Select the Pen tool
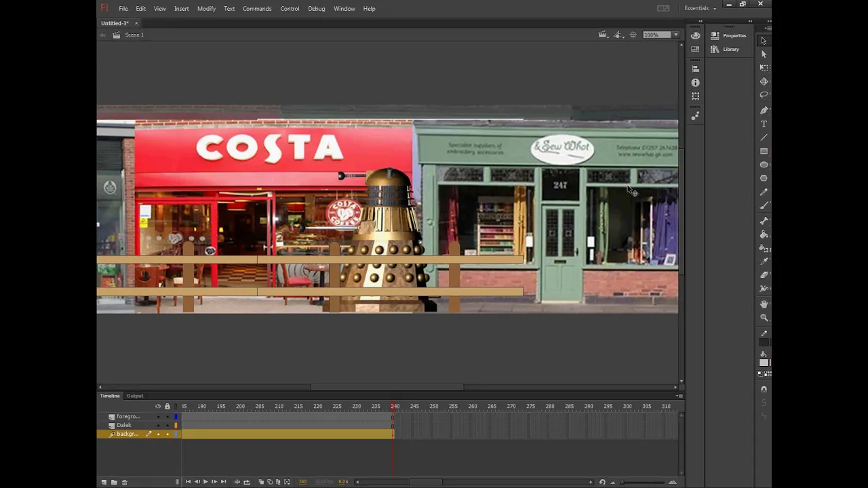This screenshot has height=488, width=868. coord(764,110)
